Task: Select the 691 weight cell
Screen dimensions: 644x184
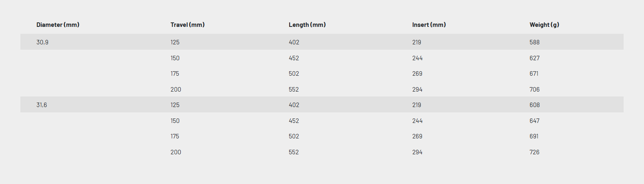Action: (x=534, y=136)
